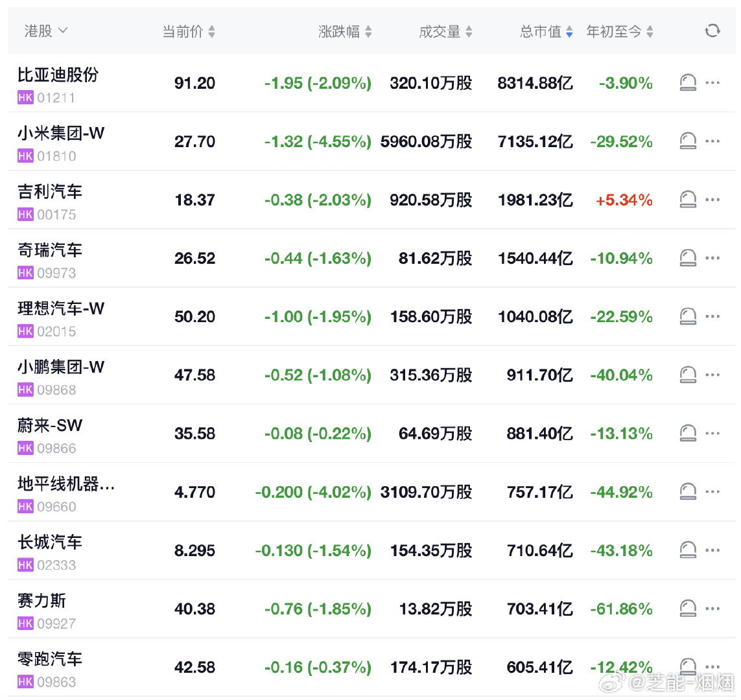741x700 pixels.
Task: Sort by 当前价 column
Action: coord(189,32)
